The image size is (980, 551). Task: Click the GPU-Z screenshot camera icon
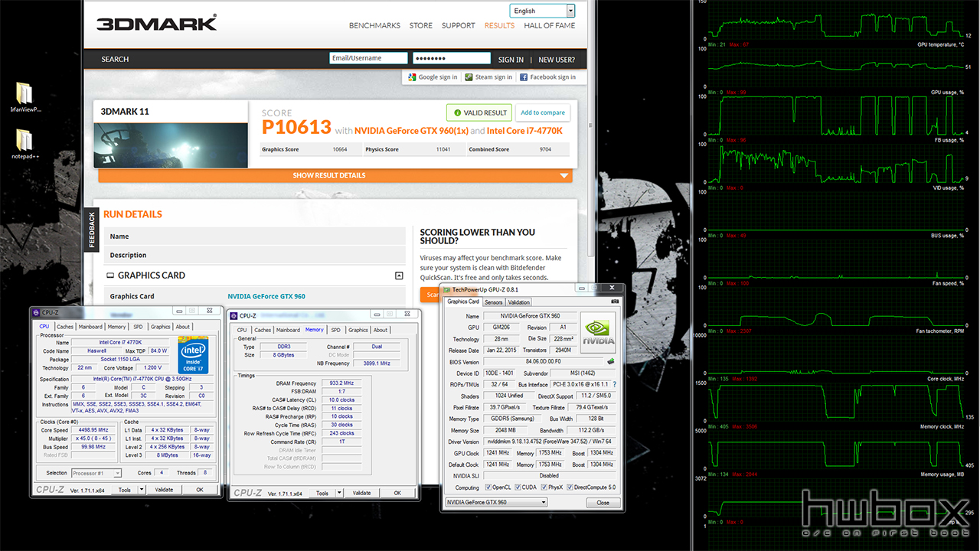[615, 302]
